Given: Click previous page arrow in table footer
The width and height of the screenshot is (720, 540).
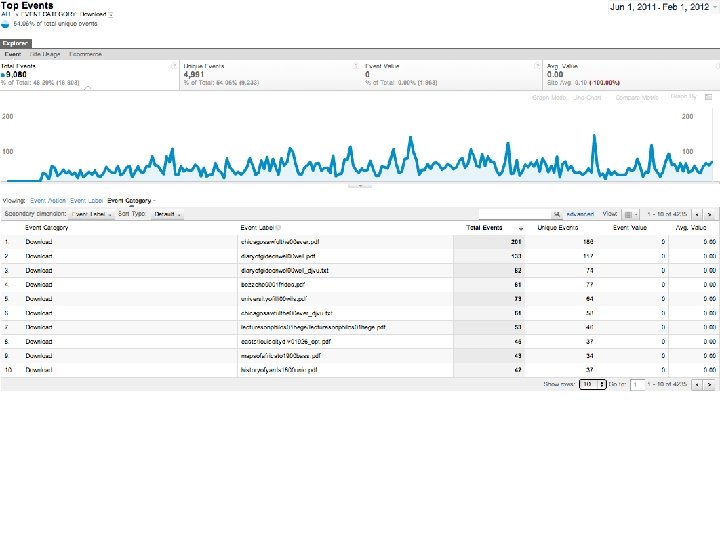Looking at the screenshot, I should click(x=697, y=384).
